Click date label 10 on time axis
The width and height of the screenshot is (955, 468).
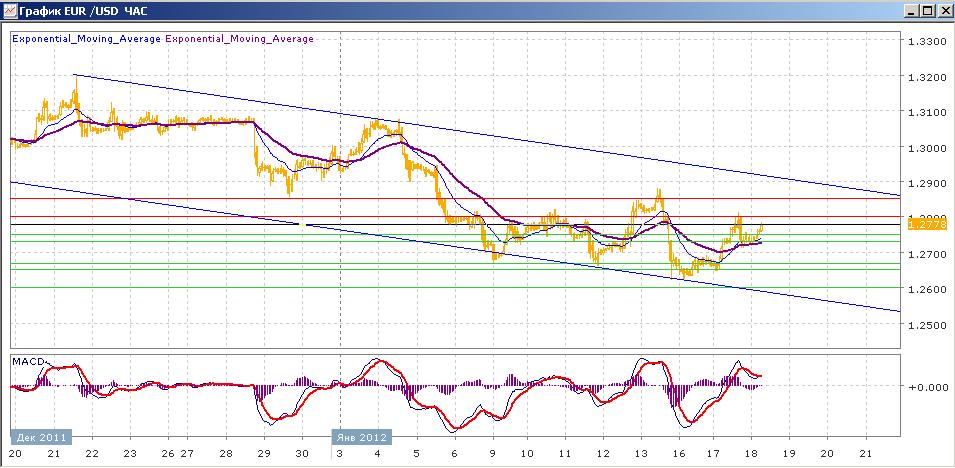(x=527, y=454)
